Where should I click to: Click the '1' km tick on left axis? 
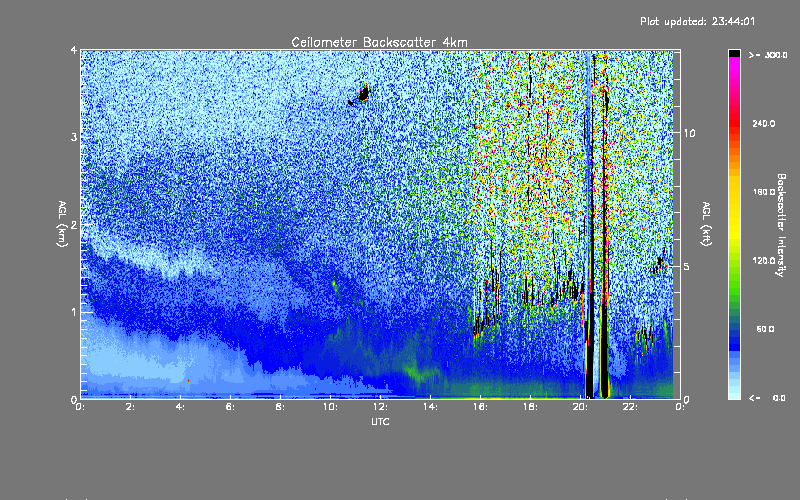tap(74, 312)
